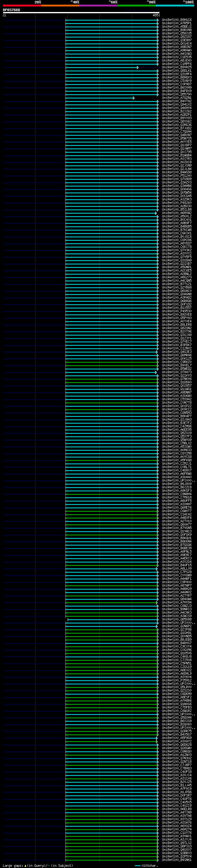Click the UniRef100_D0FSR7 label
The image size is (197, 868).
[176, 796]
